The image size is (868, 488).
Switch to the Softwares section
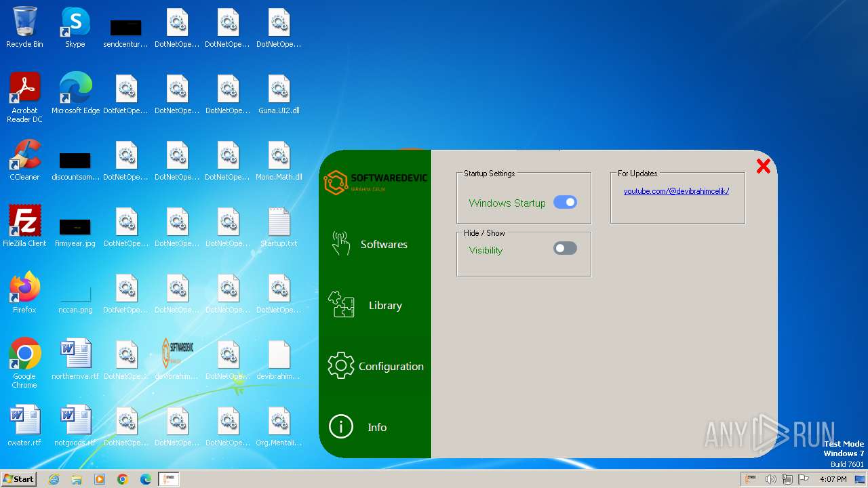(384, 244)
